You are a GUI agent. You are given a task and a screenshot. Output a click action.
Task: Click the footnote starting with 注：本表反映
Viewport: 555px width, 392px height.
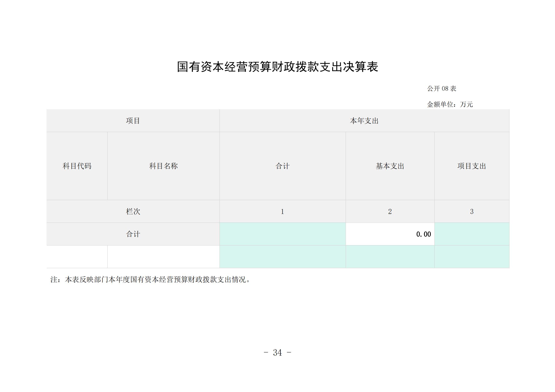151,280
